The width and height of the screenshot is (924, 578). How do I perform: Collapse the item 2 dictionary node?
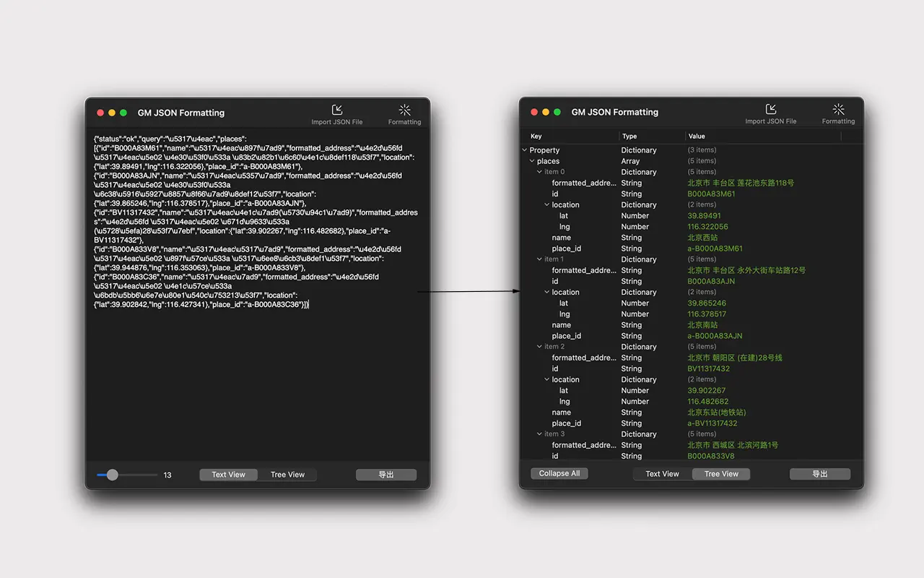click(537, 346)
